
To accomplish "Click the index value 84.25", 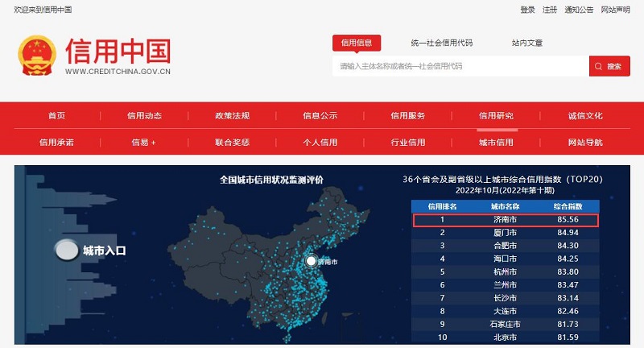I will pyautogui.click(x=568, y=259).
